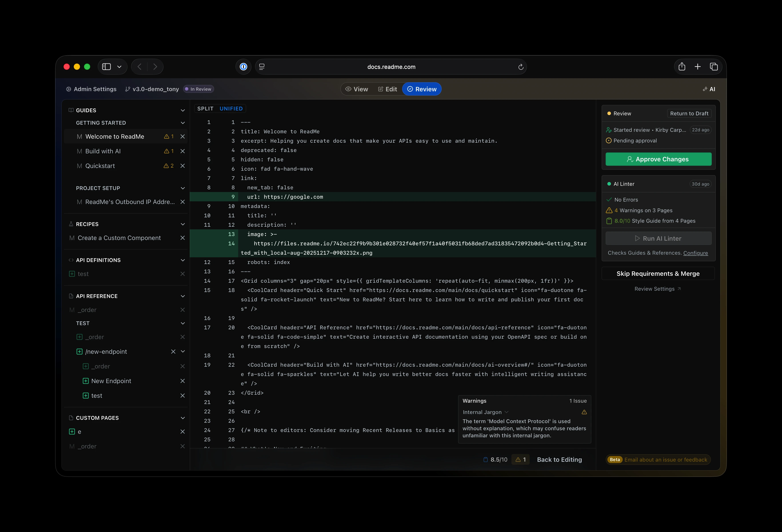
Task: Click the Safari address bar
Action: [x=391, y=67]
